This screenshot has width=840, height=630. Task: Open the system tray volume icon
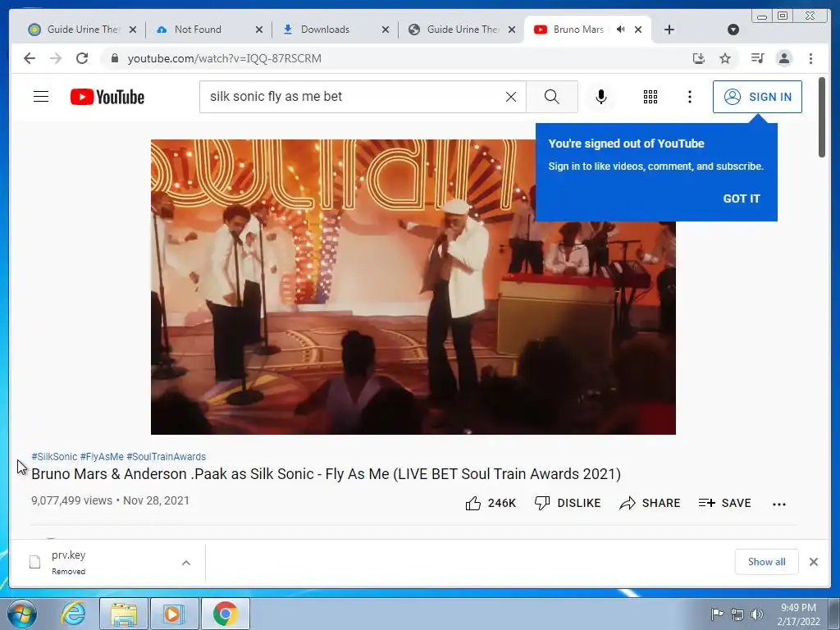click(x=757, y=614)
